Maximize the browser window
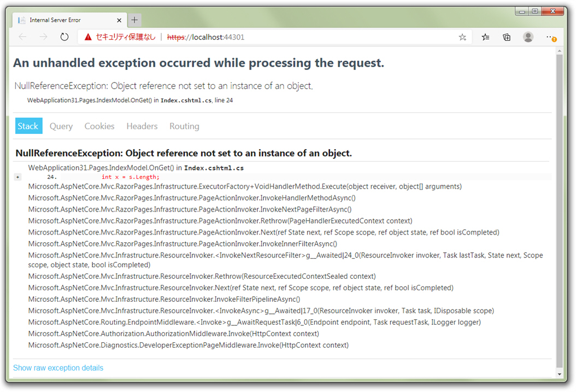 click(x=535, y=11)
